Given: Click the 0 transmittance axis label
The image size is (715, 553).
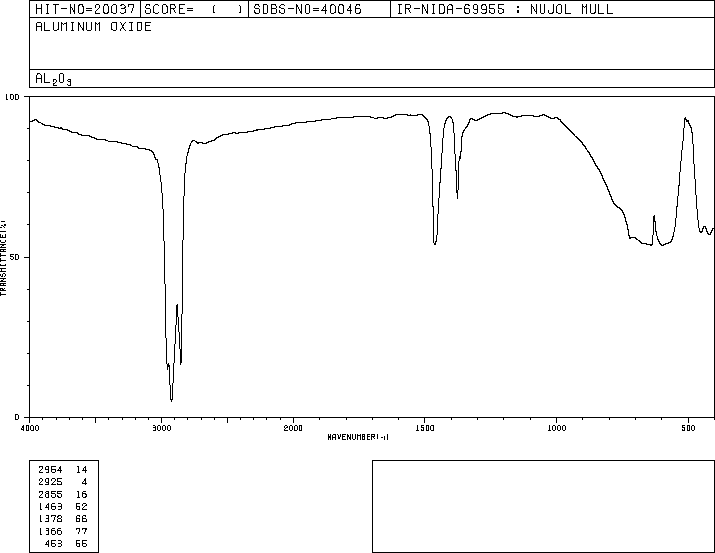Looking at the screenshot, I should (17, 417).
